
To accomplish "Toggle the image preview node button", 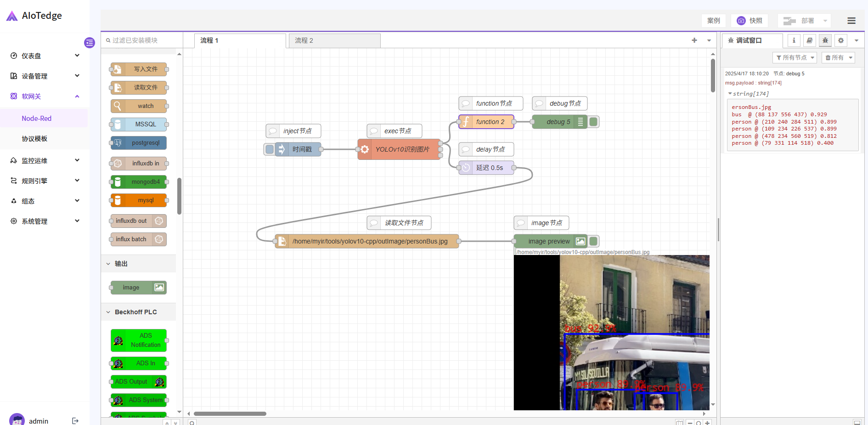I will pyautogui.click(x=593, y=241).
